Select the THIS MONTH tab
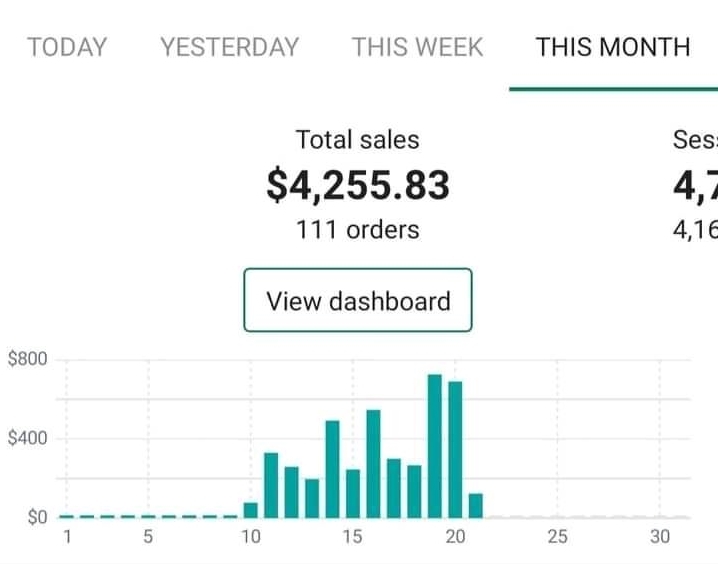Viewport: 718px width, 564px height. coord(612,47)
